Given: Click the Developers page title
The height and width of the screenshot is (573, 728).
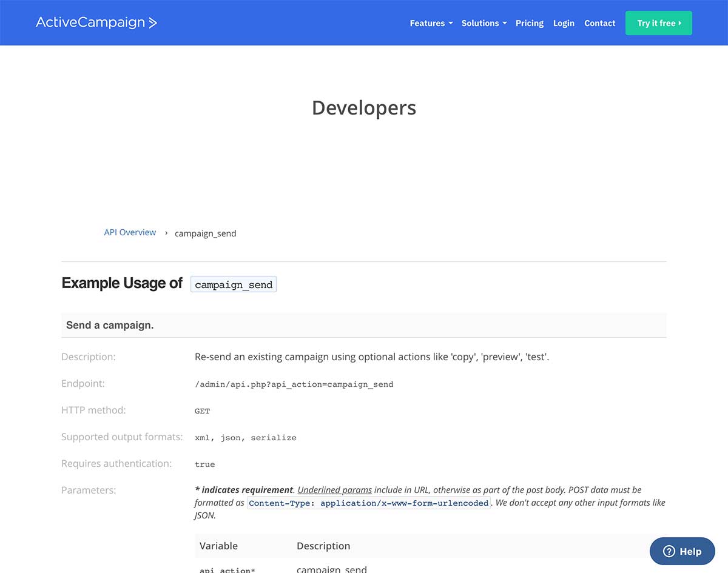Looking at the screenshot, I should click(x=364, y=108).
